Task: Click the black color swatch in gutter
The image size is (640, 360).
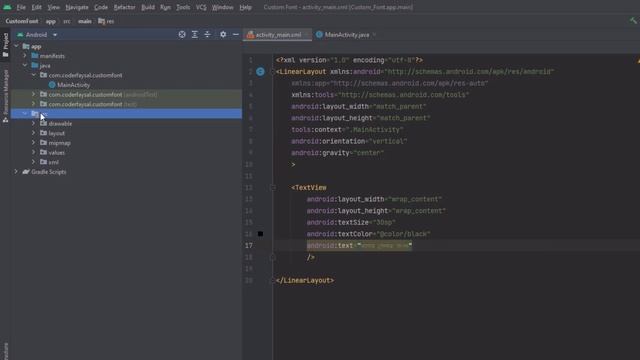Action: click(260, 234)
